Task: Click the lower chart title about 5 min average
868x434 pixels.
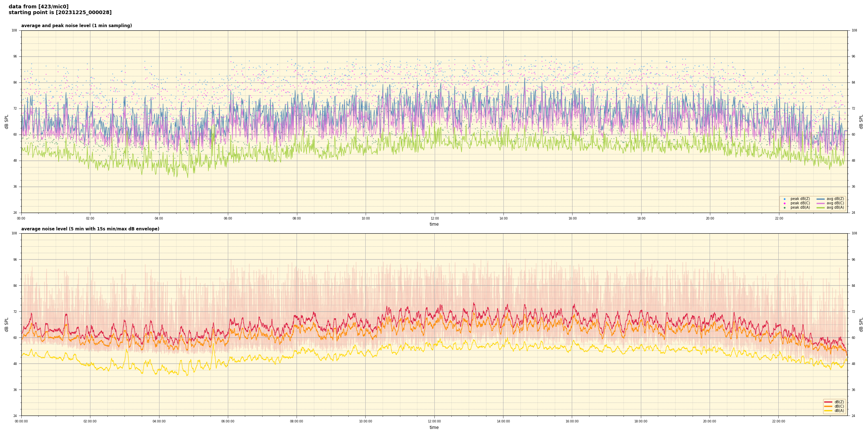Action: click(x=90, y=229)
